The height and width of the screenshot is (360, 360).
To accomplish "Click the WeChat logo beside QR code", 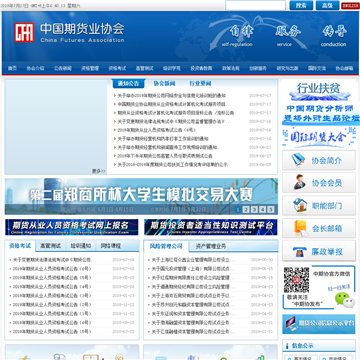I will coord(344,299).
